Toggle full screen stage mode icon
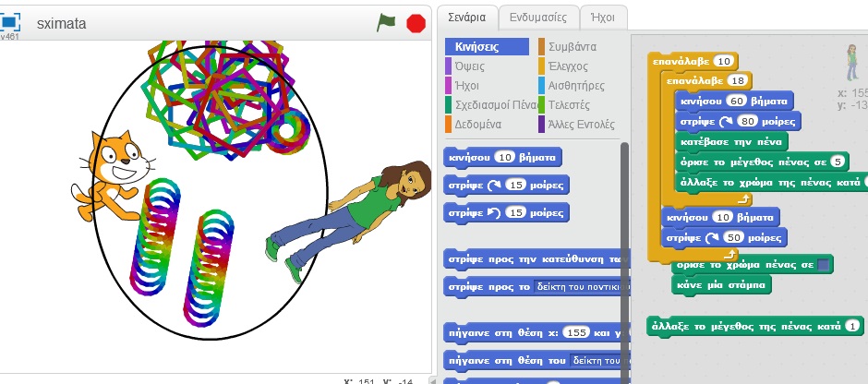 (x=11, y=21)
